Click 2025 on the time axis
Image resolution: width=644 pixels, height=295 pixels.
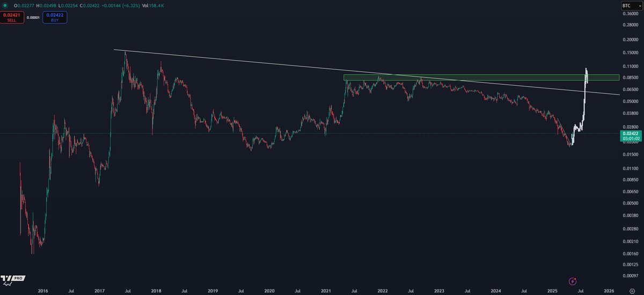click(x=552, y=291)
